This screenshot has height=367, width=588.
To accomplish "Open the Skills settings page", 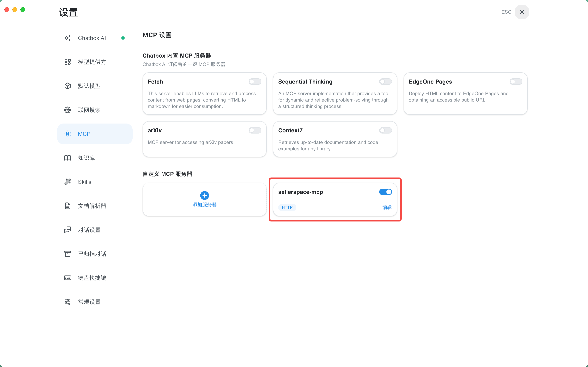I will (95, 182).
